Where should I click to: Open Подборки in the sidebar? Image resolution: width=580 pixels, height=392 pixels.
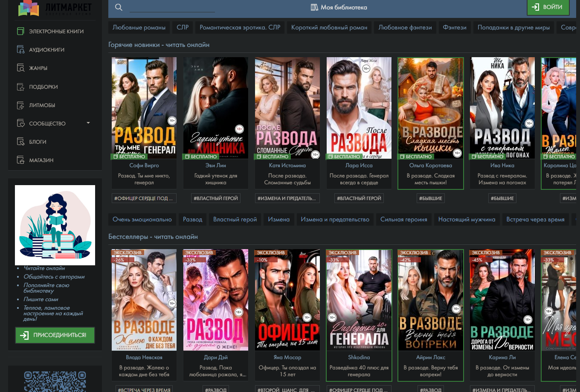coord(43,87)
